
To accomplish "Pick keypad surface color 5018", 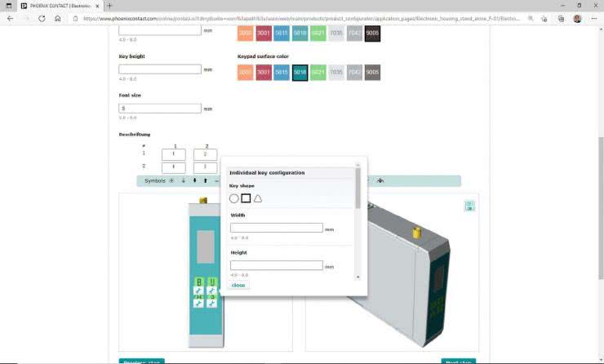I will tap(300, 73).
